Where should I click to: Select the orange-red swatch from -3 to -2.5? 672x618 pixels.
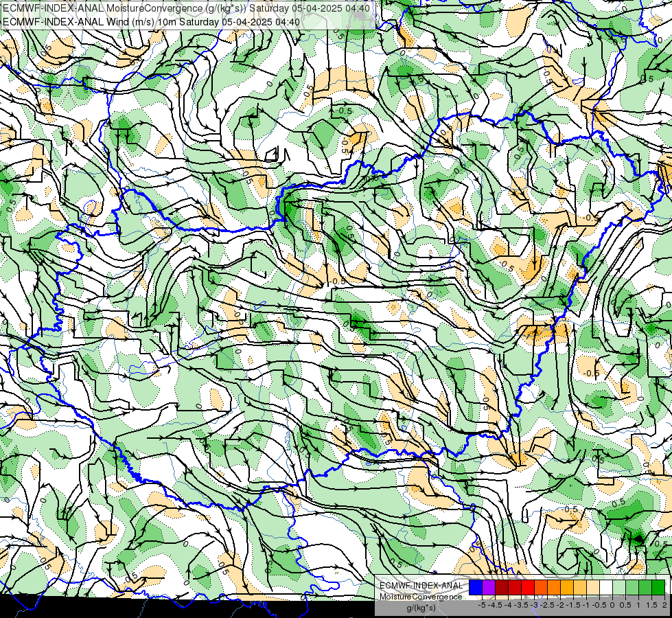click(x=541, y=588)
